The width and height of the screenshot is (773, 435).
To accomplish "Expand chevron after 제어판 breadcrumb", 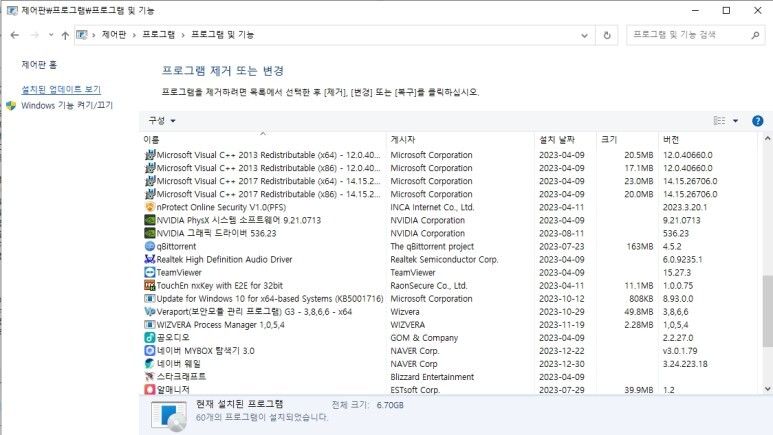I will (134, 35).
